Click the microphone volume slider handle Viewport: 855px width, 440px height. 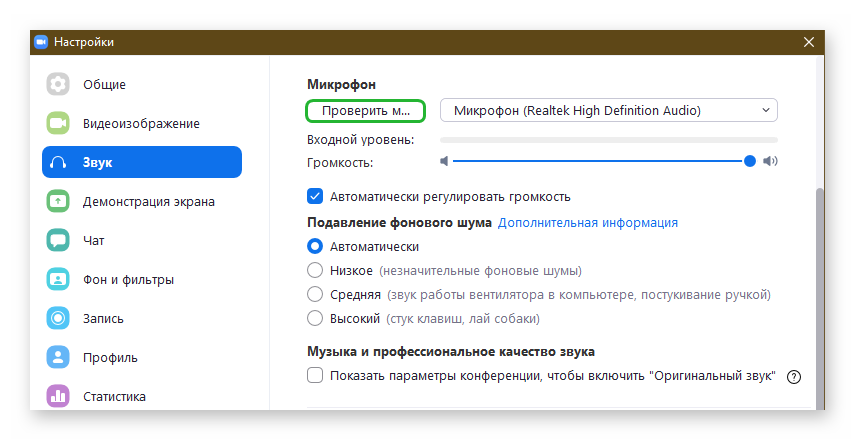(749, 161)
